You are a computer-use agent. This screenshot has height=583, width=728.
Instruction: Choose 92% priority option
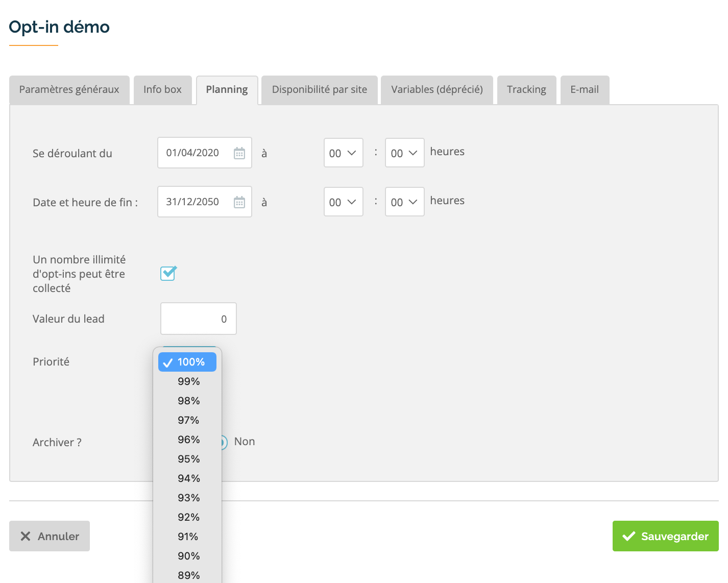pos(187,517)
